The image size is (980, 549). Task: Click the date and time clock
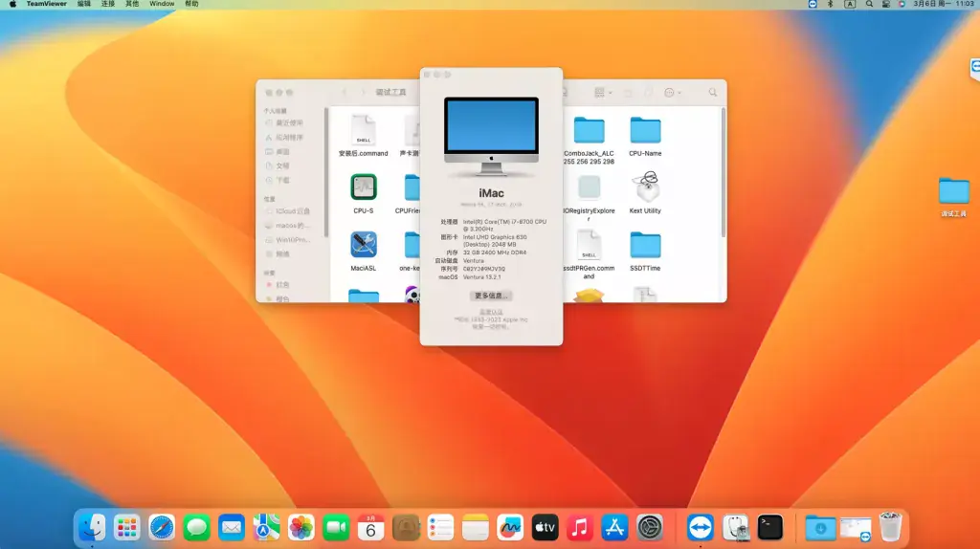tap(944, 4)
